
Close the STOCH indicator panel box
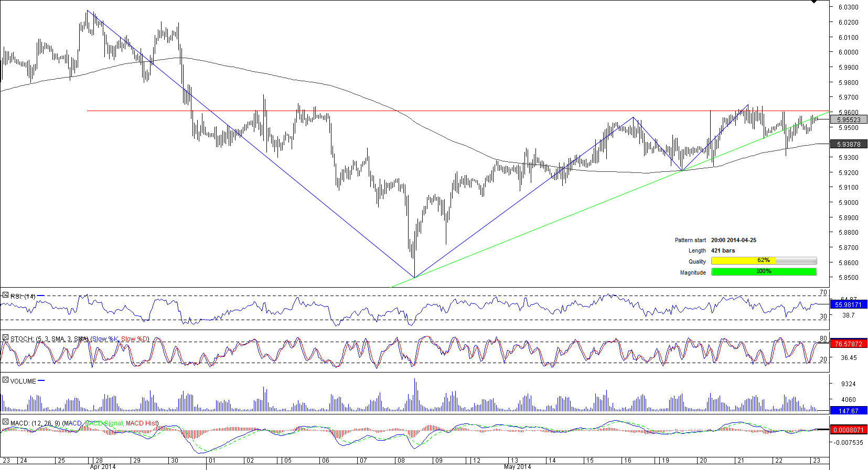(x=5, y=338)
